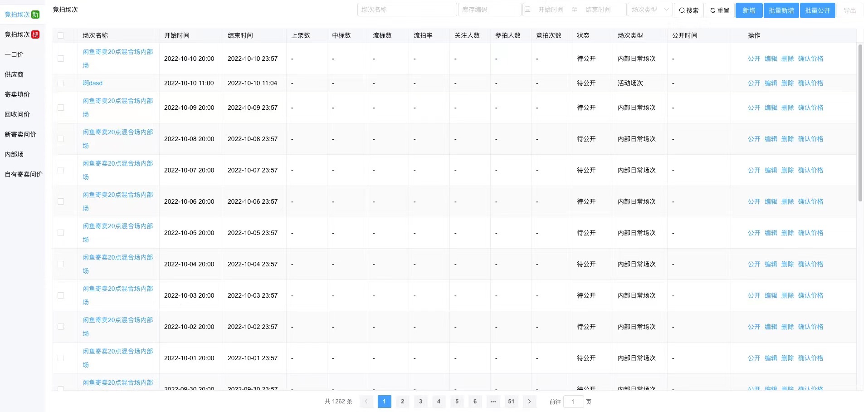
Task: Click the 重置 reset button
Action: coord(720,10)
